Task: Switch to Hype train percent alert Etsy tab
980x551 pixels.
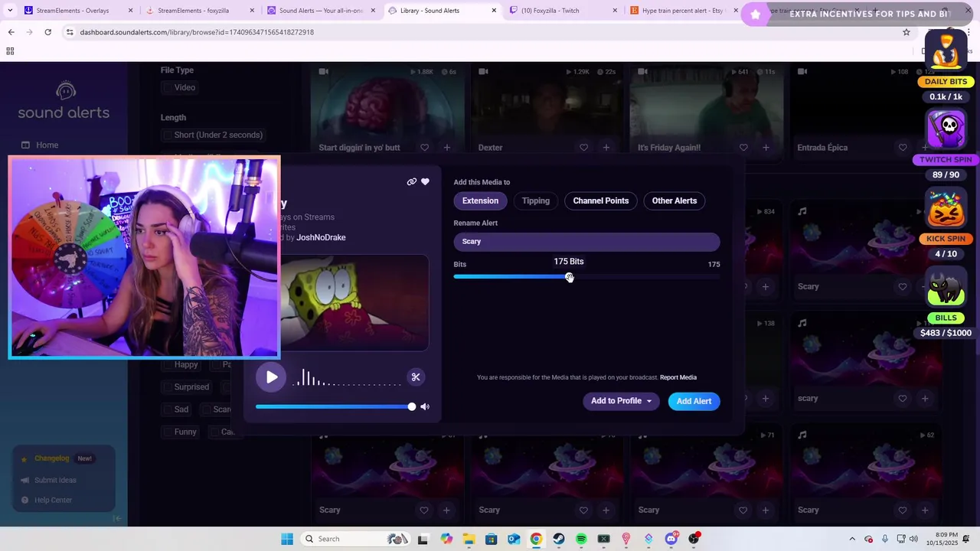Action: 682,11
